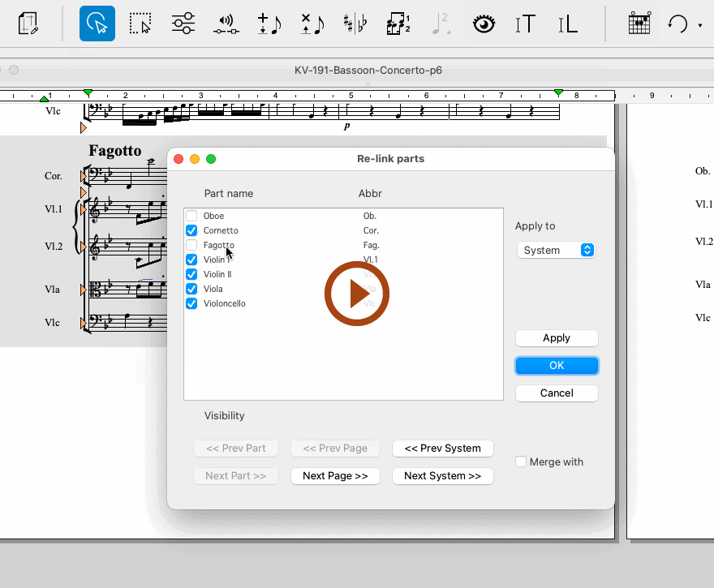Click the orange triangle beside the lower Vlc staff
The width and height of the screenshot is (714, 588).
tap(84, 323)
